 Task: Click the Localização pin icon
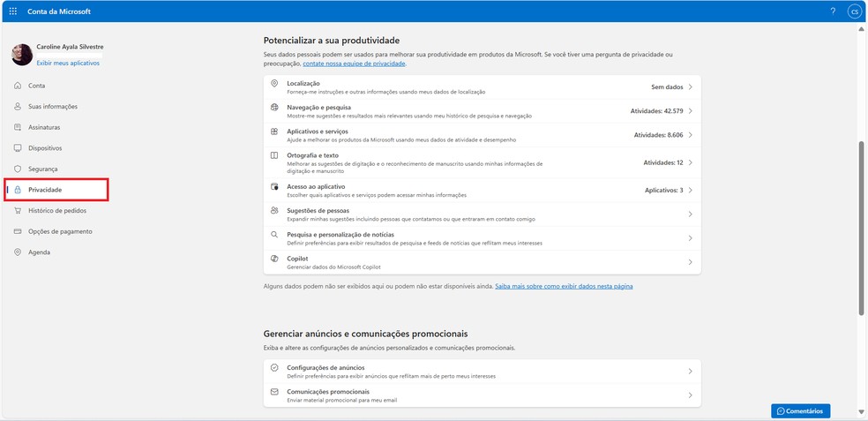[274, 83]
